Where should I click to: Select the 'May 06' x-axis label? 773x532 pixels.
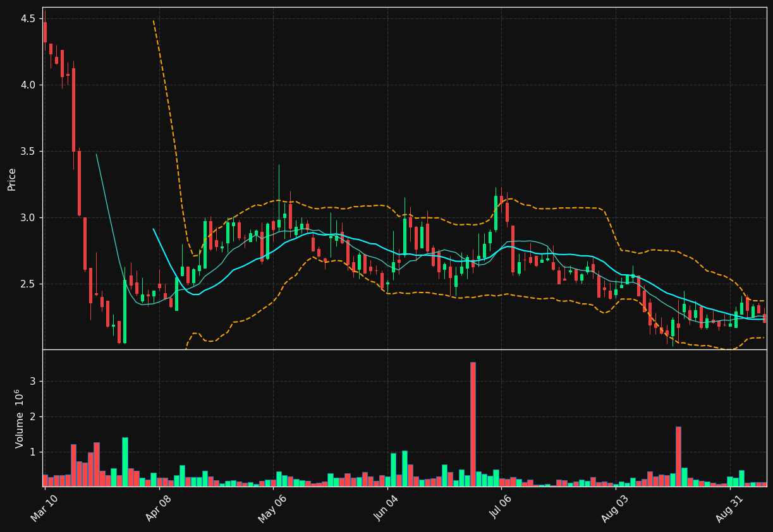tap(272, 508)
